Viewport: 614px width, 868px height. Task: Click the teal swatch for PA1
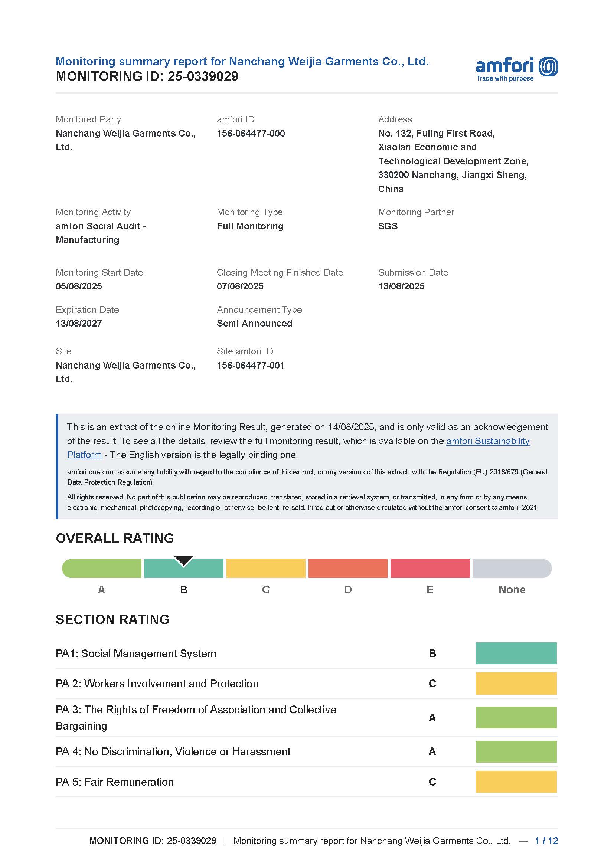click(516, 653)
